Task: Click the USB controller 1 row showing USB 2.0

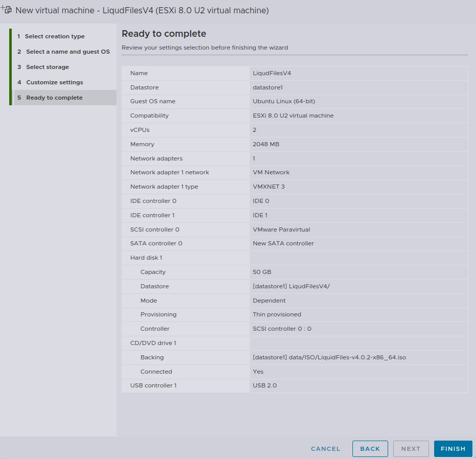Action: tap(295, 385)
